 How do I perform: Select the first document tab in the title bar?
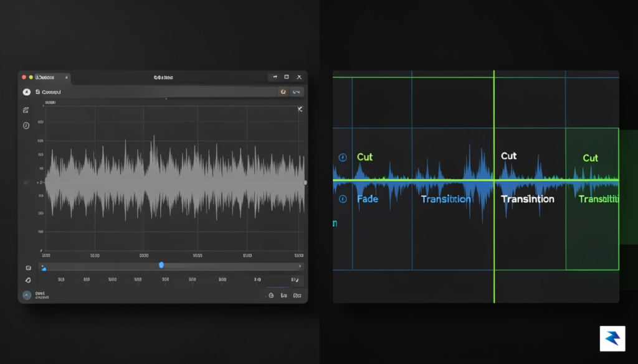pyautogui.click(x=52, y=77)
